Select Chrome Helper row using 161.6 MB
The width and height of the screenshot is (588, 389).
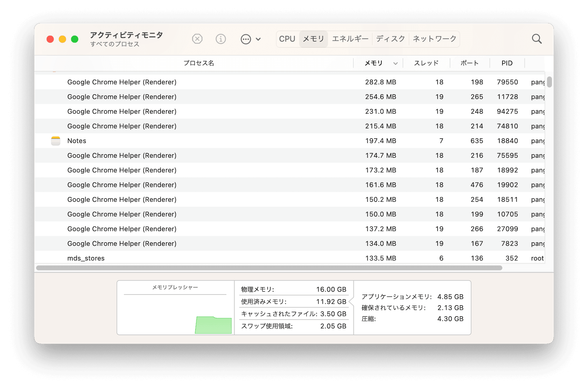pyautogui.click(x=290, y=185)
